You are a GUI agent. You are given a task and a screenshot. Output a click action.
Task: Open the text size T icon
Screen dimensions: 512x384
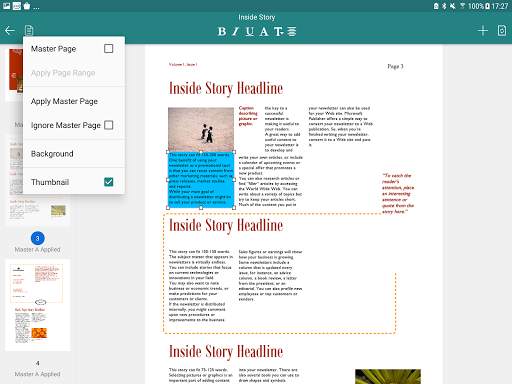click(x=278, y=31)
